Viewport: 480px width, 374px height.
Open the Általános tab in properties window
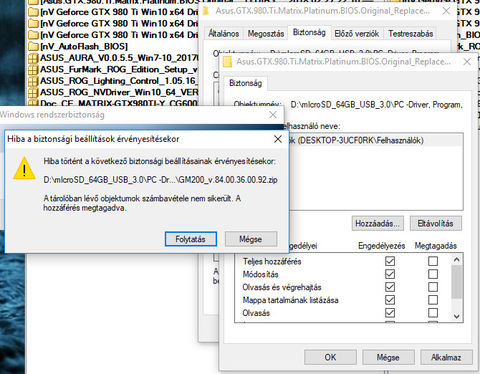(x=224, y=34)
